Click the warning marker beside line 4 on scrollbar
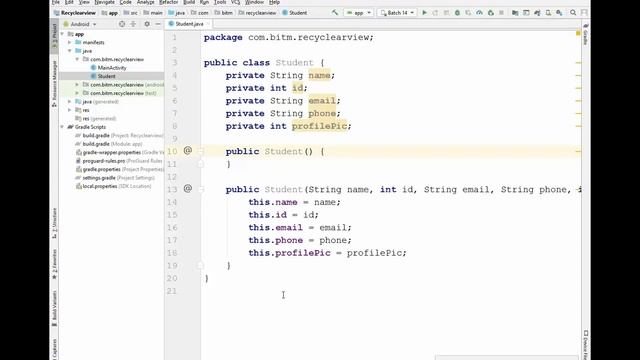 tap(578, 75)
